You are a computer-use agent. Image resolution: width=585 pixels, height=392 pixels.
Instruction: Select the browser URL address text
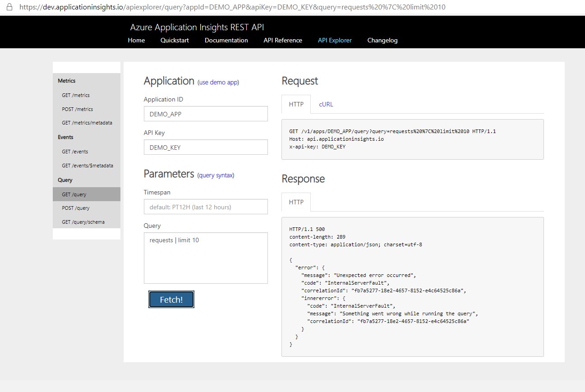click(x=233, y=7)
